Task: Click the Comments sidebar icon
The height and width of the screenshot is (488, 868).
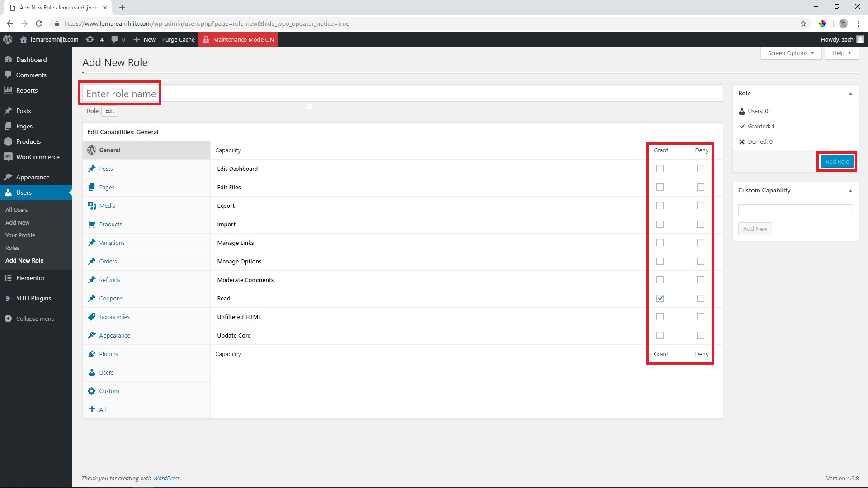Action: click(x=8, y=75)
